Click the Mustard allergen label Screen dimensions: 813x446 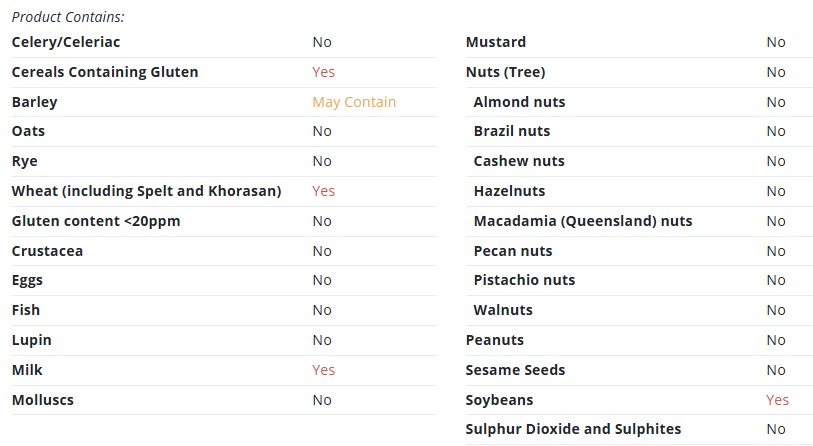(x=496, y=42)
